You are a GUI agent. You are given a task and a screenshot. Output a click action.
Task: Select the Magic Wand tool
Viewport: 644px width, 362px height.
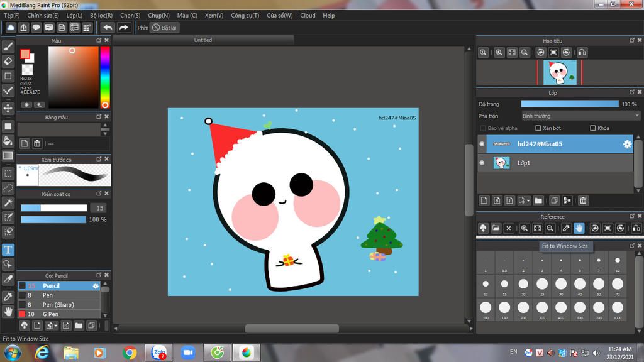8,202
